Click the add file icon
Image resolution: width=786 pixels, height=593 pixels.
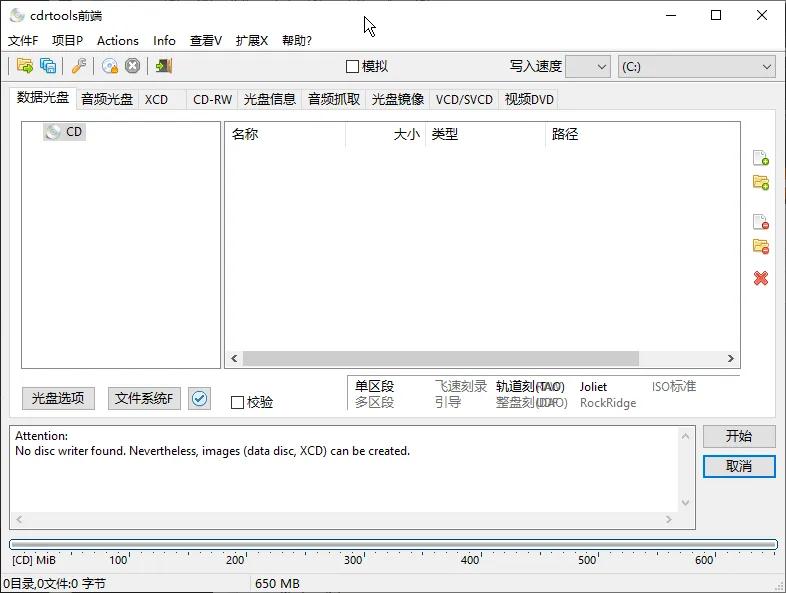760,158
